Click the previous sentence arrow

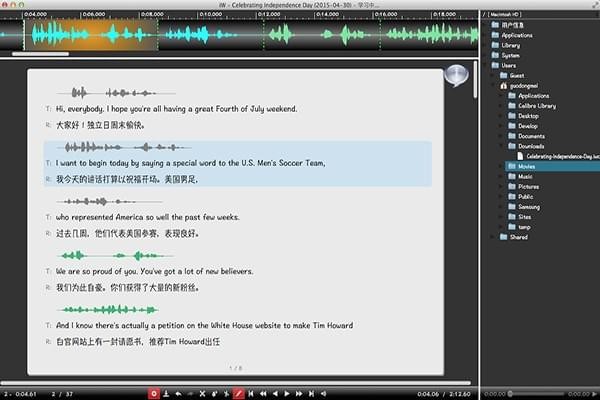tap(275, 393)
